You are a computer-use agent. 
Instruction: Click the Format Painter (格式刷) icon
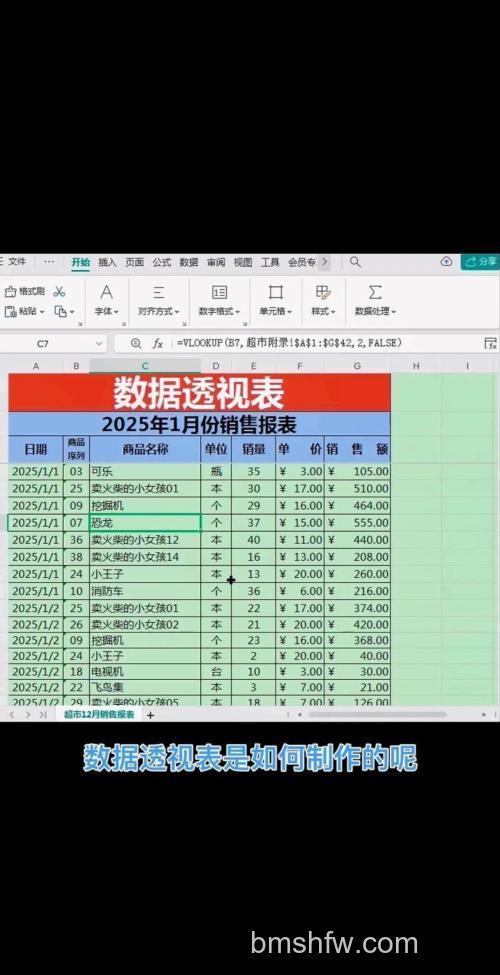click(x=10, y=292)
